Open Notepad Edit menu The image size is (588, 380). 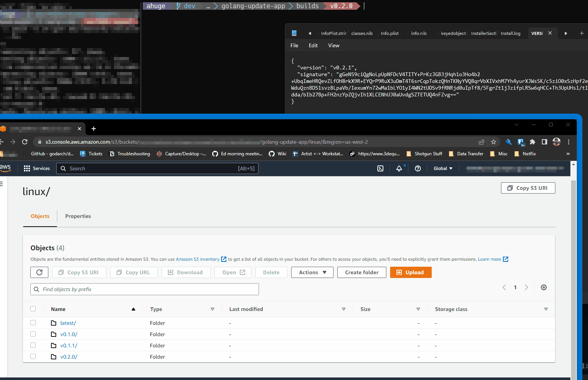pos(313,45)
